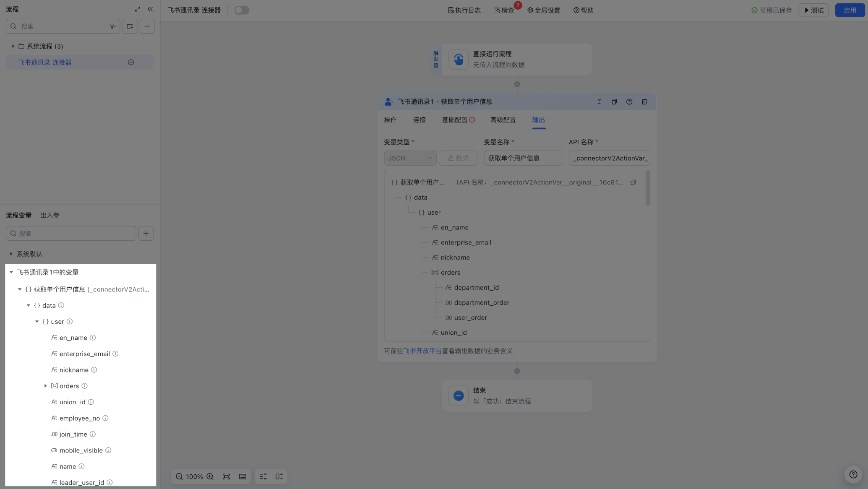This screenshot has height=489, width=868.
Task: Expand the orders array variable
Action: (45, 386)
